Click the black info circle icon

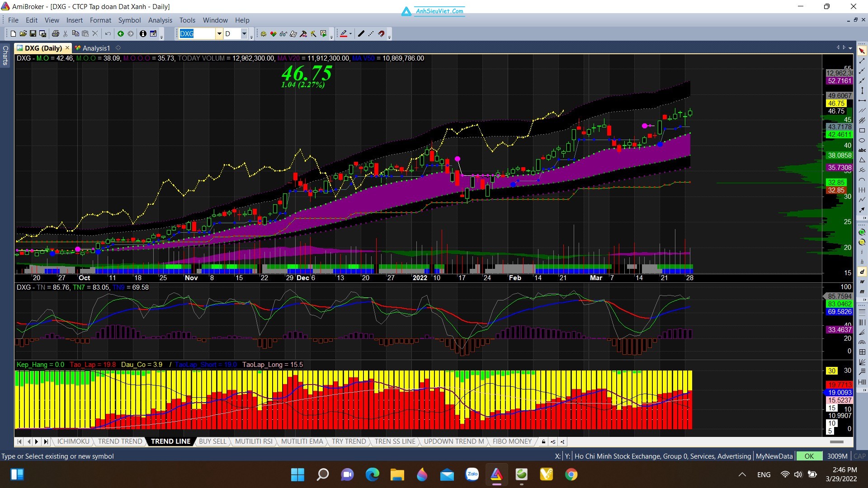pos(143,34)
